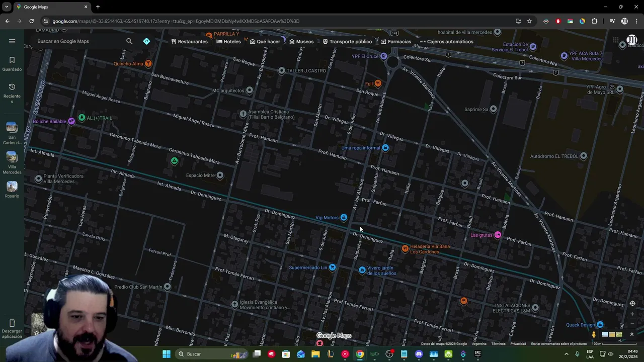Reload the page in Chrome
Viewport: 644px width, 362px height.
31,21
